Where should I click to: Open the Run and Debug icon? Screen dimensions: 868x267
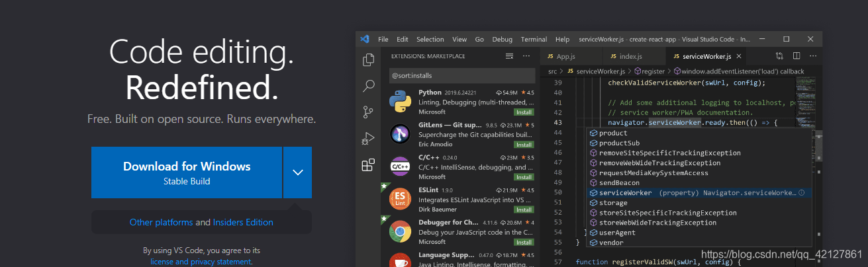coord(368,139)
